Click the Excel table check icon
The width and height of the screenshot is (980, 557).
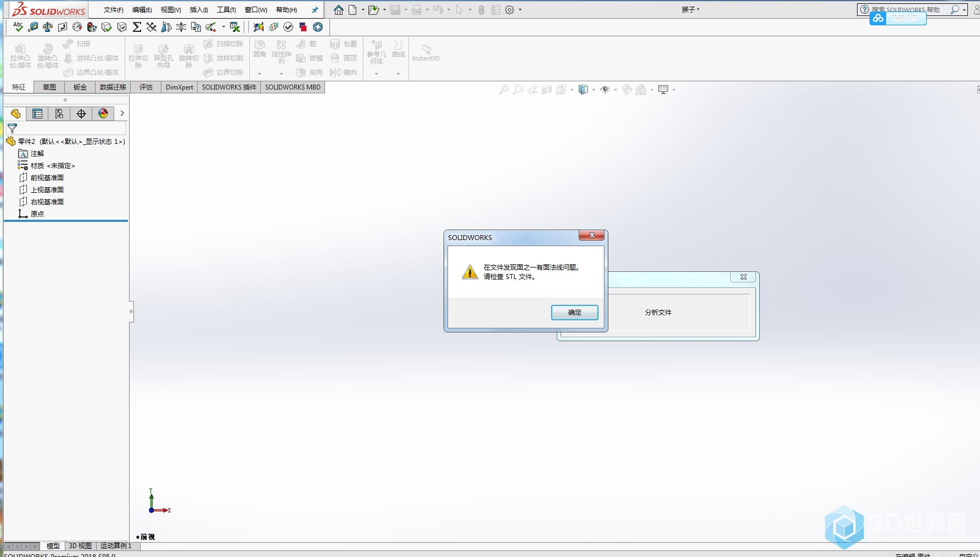pyautogui.click(x=235, y=27)
